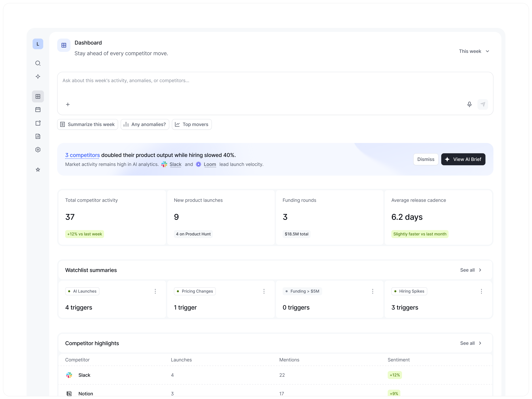Open the This week period dropdown
This screenshot has height=399, width=532.
tap(474, 51)
